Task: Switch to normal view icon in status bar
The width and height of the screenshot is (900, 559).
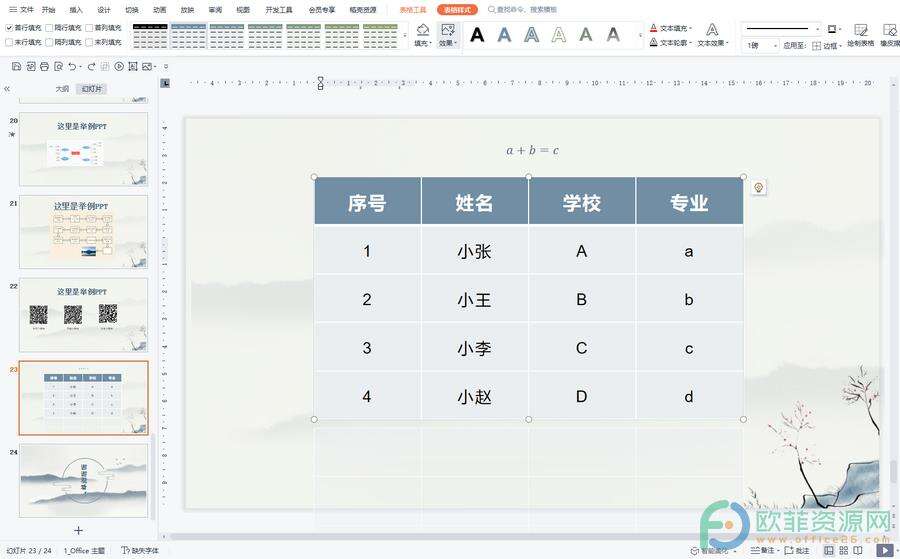Action: tap(829, 550)
